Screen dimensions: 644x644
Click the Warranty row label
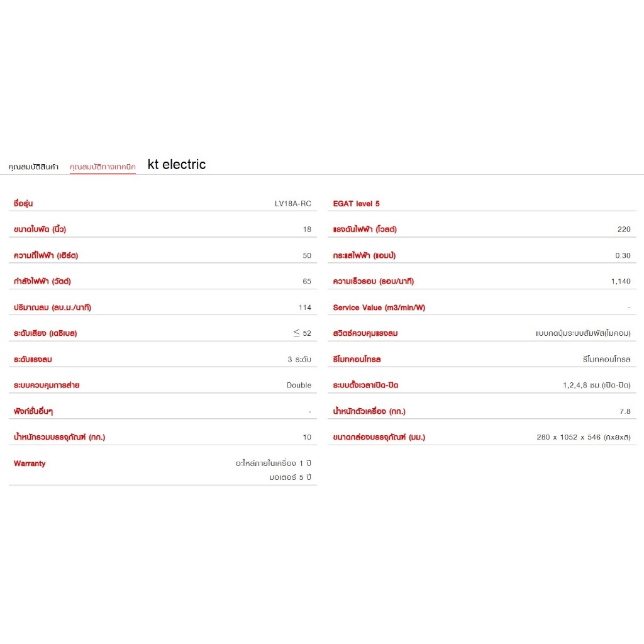coord(30,464)
